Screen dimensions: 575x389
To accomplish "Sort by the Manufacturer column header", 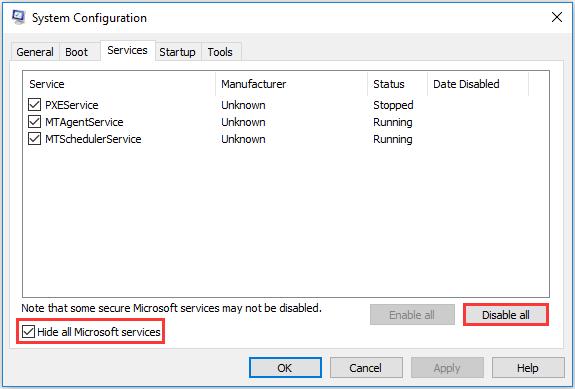I will click(292, 84).
